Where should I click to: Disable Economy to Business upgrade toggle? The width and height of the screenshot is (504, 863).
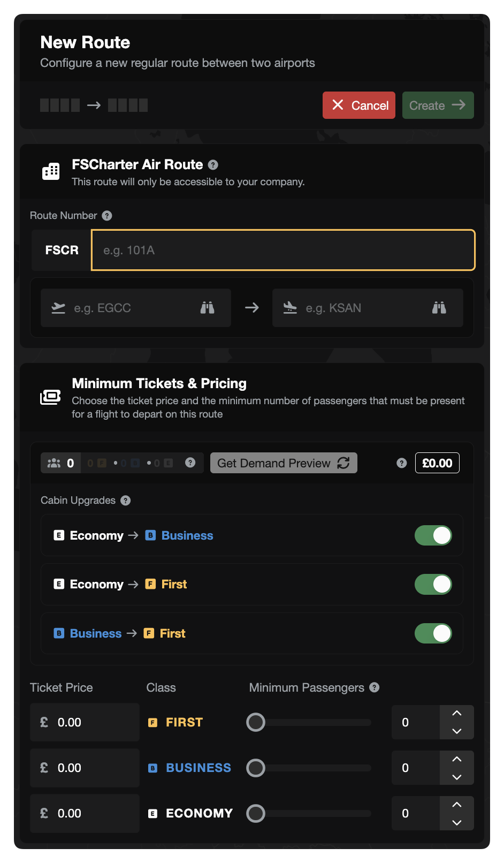433,535
